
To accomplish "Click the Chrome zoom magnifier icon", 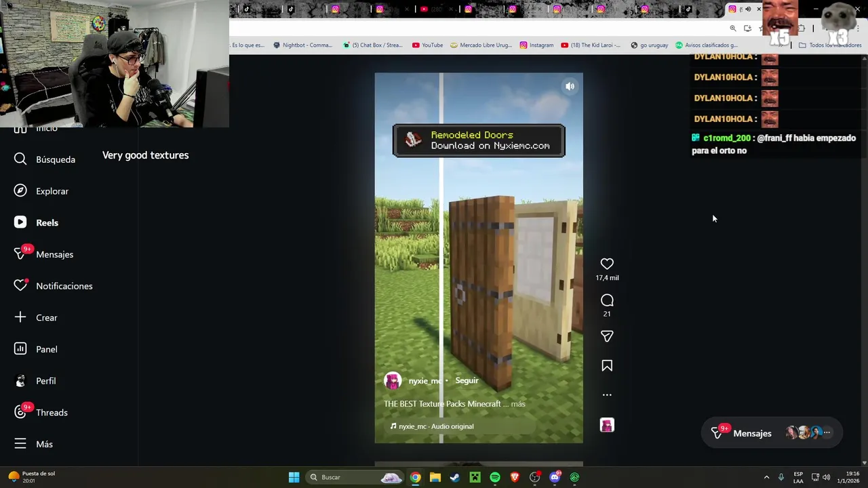I will pos(733,28).
